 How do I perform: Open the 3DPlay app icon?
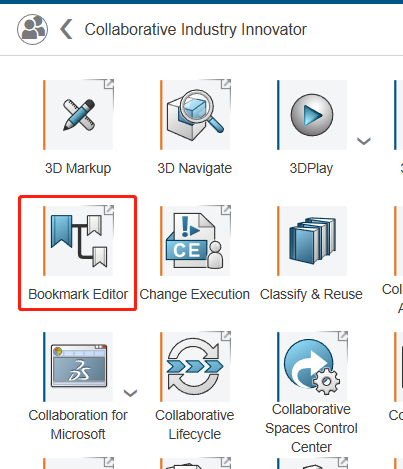coord(312,115)
